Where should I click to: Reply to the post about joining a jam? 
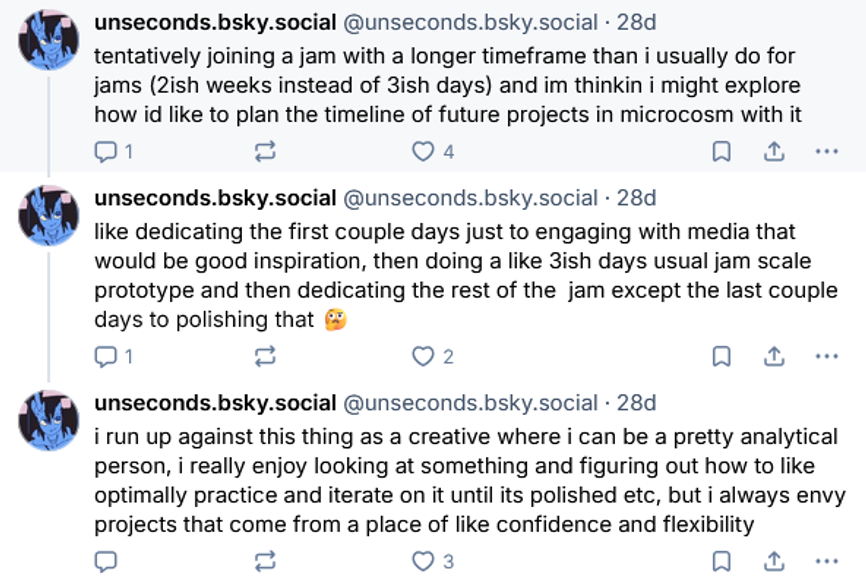click(x=105, y=152)
